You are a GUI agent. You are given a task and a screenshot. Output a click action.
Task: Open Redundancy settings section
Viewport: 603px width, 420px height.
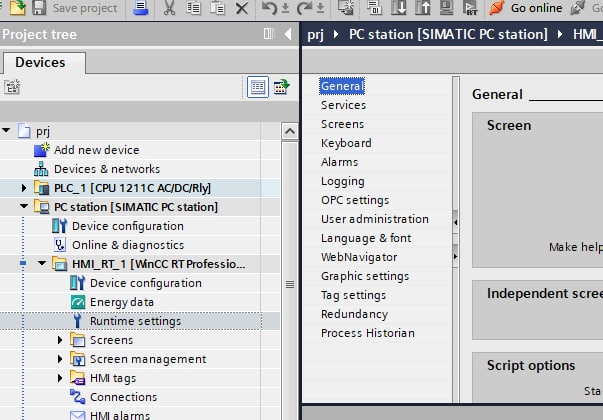point(354,314)
